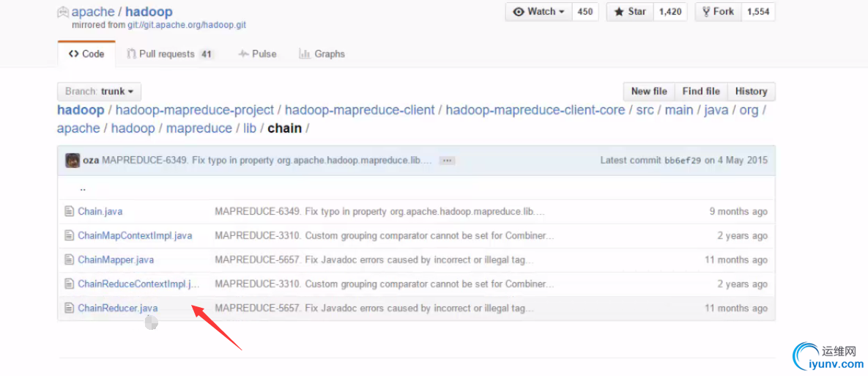
Task: Go to src folder in breadcrumb
Action: tap(645, 110)
